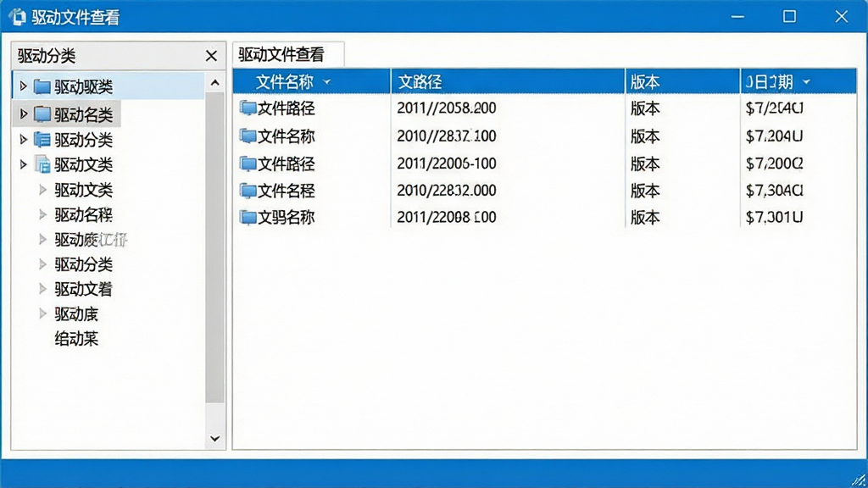The width and height of the screenshot is (868, 488).
Task: Click the file icon in the 2011/22006-100 row
Action: pyautogui.click(x=248, y=164)
